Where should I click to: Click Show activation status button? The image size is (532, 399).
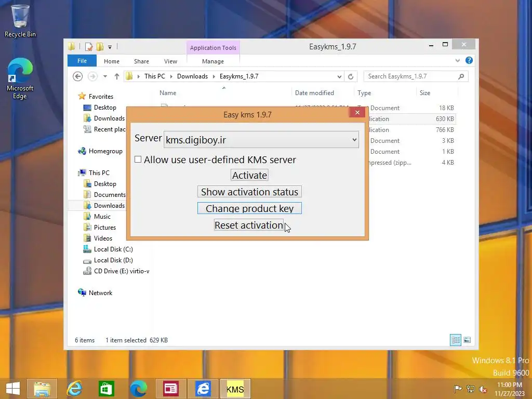(x=249, y=192)
